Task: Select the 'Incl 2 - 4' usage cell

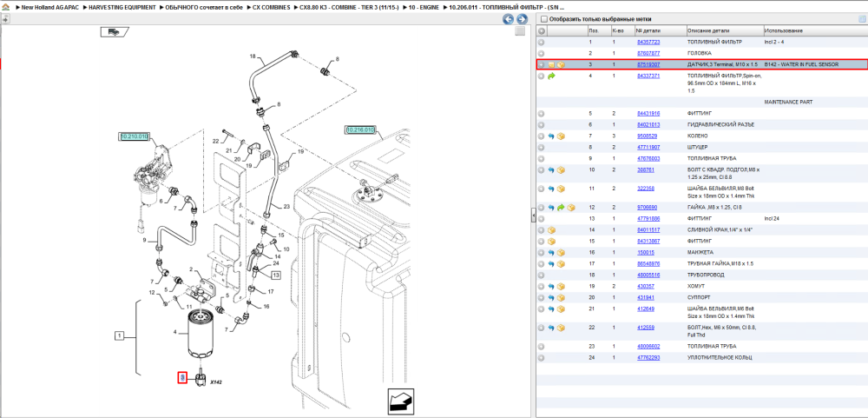Action: coord(774,42)
